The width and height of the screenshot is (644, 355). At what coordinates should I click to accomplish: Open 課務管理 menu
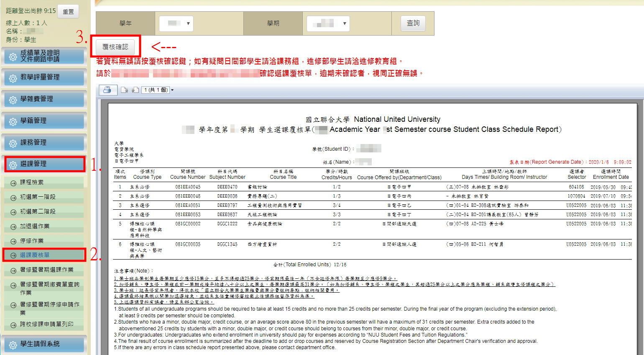44,143
